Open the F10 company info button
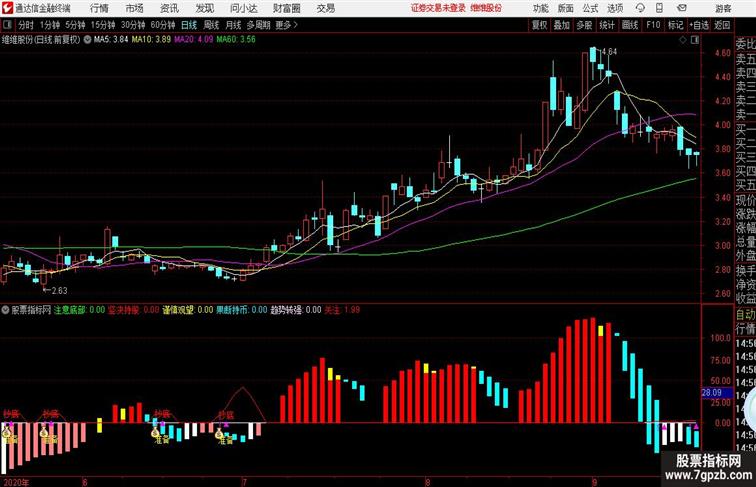 click(653, 25)
